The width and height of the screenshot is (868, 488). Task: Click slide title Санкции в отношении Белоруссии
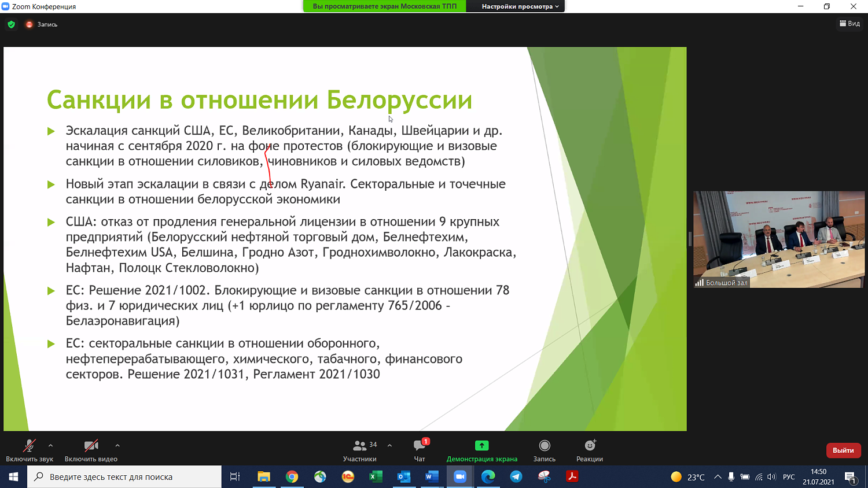(x=259, y=99)
